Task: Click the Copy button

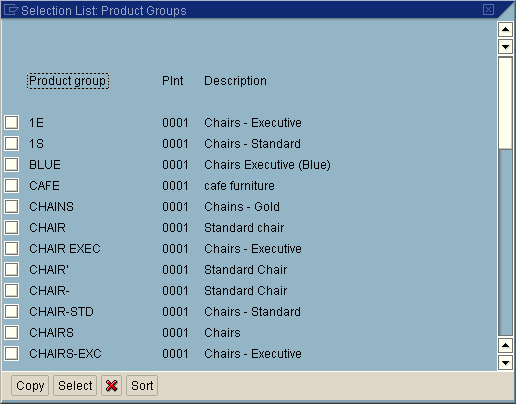Action: [30, 386]
